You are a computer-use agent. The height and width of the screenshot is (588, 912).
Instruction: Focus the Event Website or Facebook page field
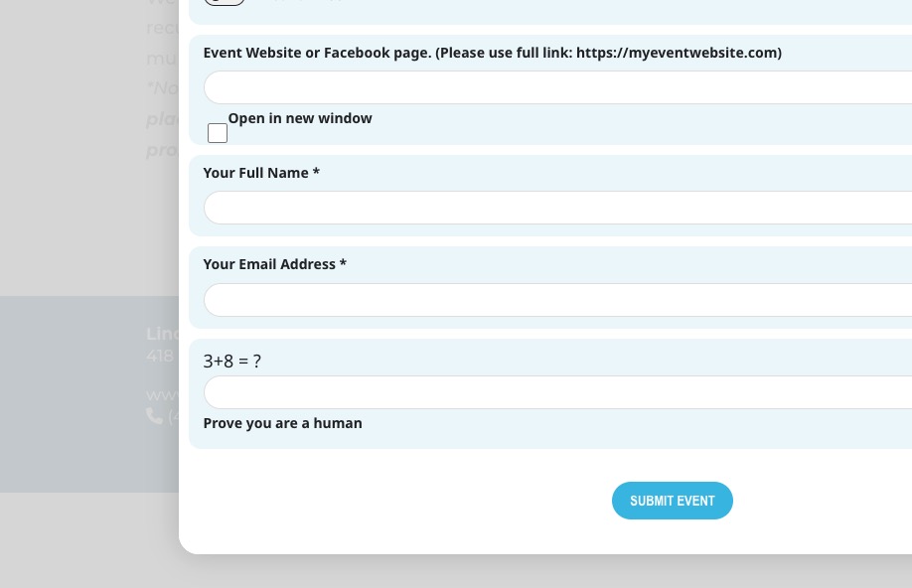tap(556, 87)
